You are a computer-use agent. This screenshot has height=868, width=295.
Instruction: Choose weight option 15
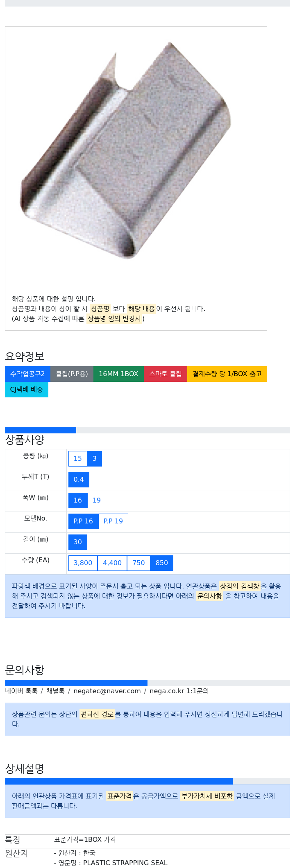point(78,459)
